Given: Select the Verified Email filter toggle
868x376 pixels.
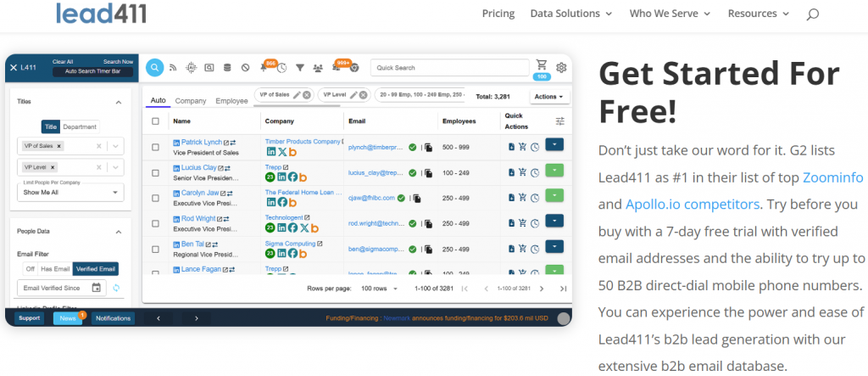Looking at the screenshot, I should point(95,269).
